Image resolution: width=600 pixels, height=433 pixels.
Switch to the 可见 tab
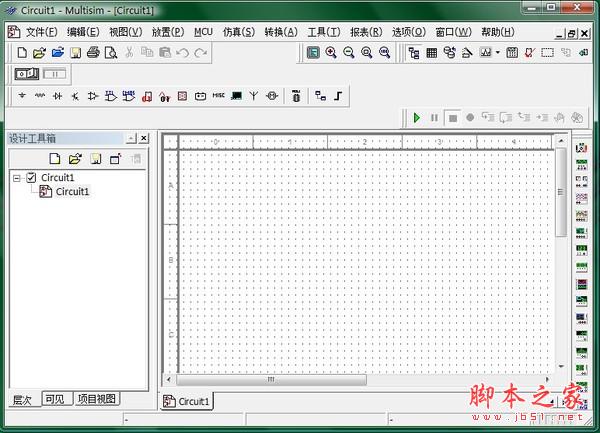click(x=55, y=399)
